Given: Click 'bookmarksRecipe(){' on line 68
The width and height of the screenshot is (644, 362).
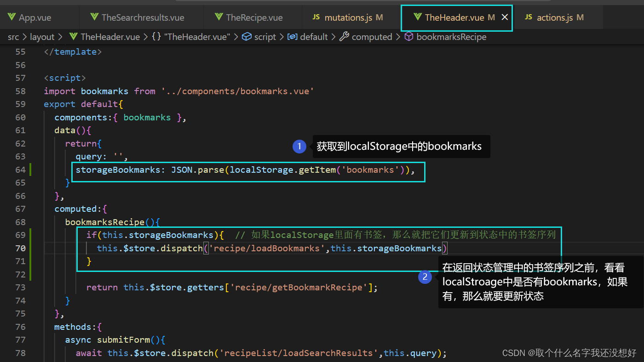Looking at the screenshot, I should click(x=112, y=222).
